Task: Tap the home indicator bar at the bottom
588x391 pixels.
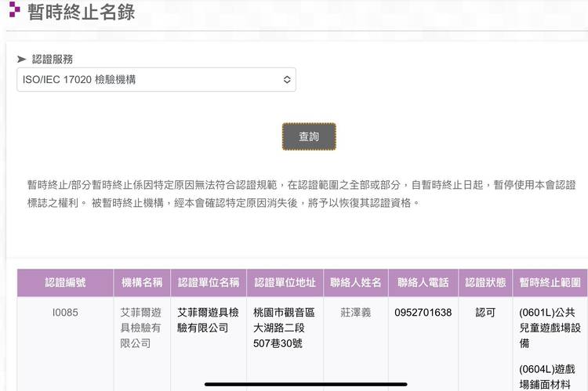Action: (x=306, y=384)
